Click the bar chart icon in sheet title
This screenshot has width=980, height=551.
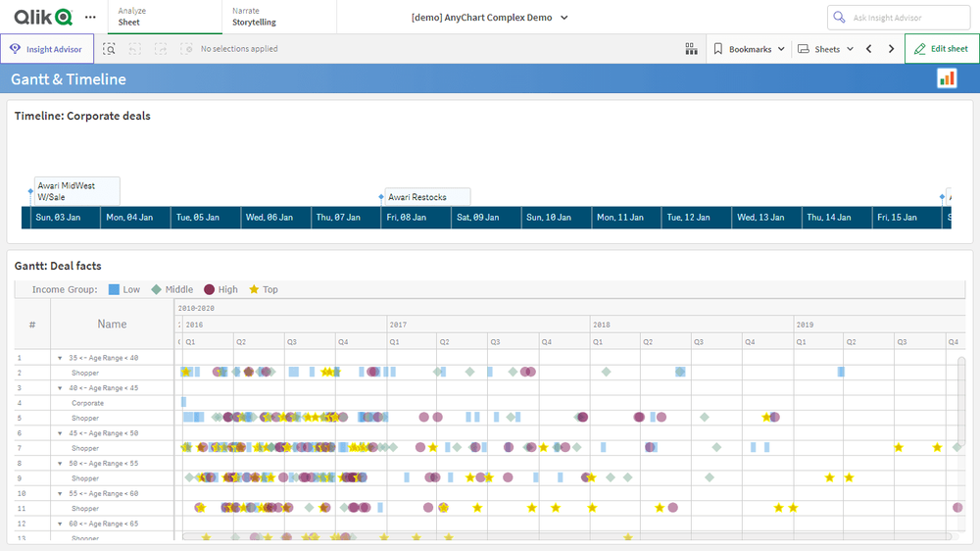[947, 78]
